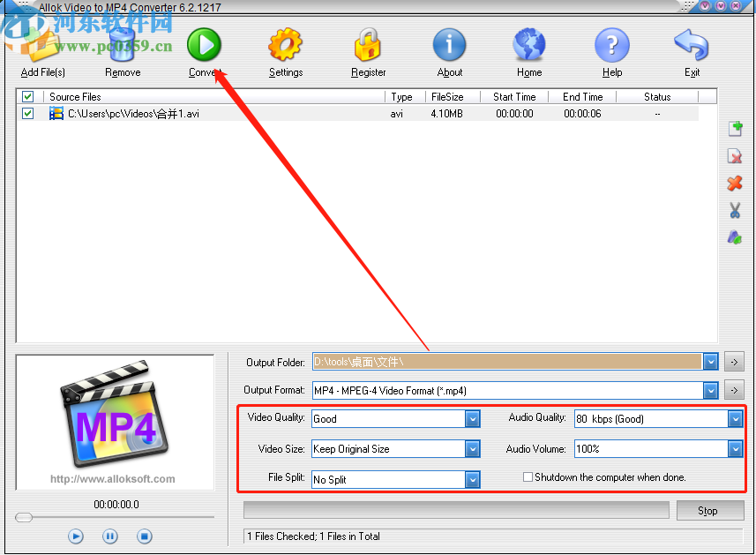This screenshot has height=555, width=756.
Task: Click the 00:00:06 end time cell
Action: pyautogui.click(x=582, y=114)
